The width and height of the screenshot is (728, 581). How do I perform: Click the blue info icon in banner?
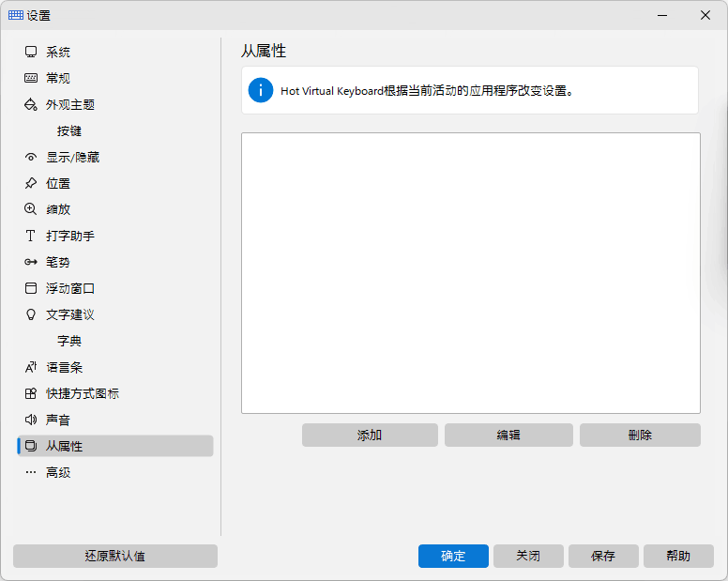tap(261, 90)
